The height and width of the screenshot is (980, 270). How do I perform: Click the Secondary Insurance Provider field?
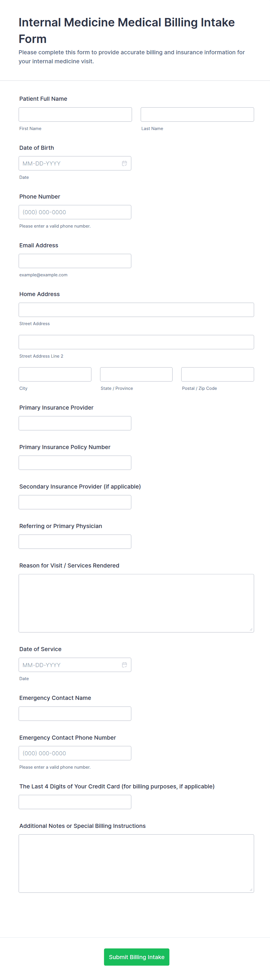click(75, 502)
